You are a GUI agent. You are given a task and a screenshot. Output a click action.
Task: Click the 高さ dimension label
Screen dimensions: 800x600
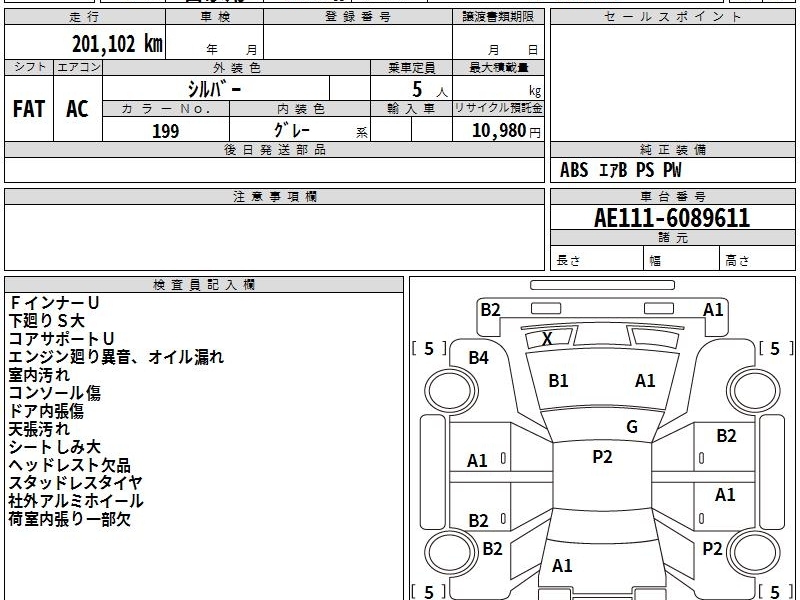tap(737, 261)
